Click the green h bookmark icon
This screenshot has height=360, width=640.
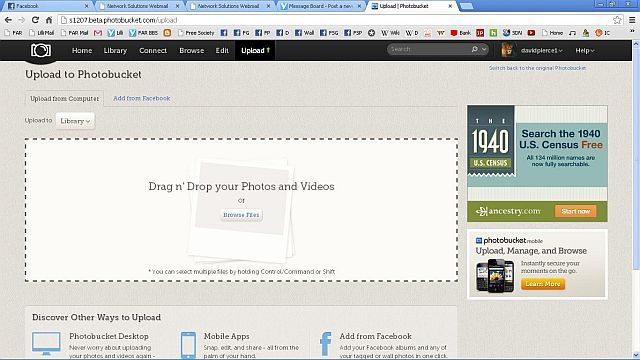pos(493,33)
